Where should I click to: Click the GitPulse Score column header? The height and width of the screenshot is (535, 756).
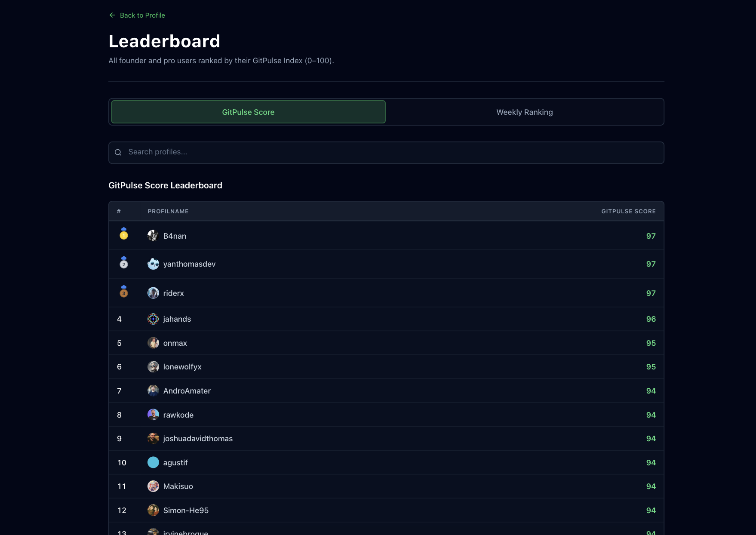tap(628, 211)
